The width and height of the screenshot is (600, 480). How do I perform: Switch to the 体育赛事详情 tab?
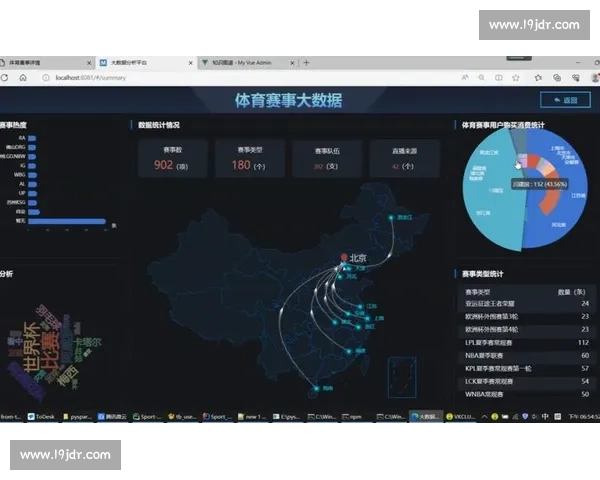(x=42, y=63)
